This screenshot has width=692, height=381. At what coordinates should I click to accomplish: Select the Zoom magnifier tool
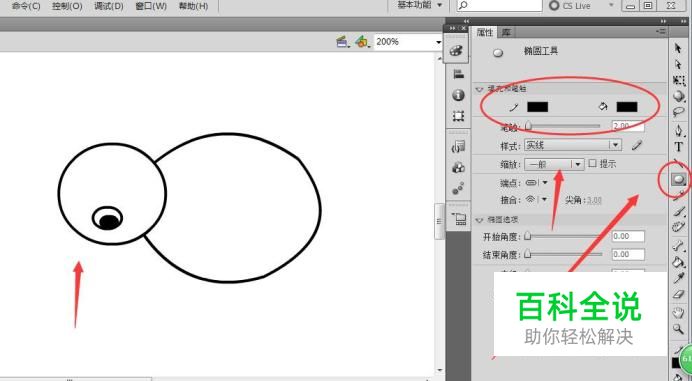pos(679,329)
